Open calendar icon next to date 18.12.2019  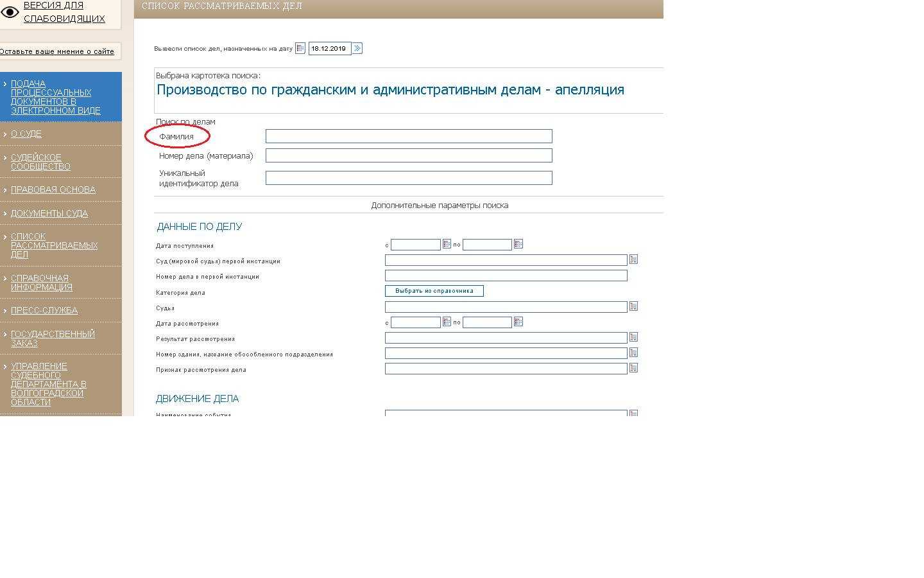(x=300, y=48)
